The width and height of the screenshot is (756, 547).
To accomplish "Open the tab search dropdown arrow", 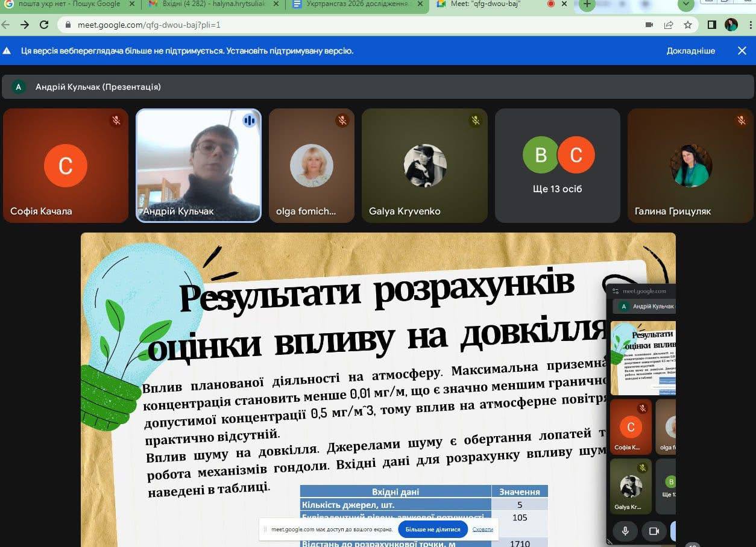I will (x=685, y=4).
